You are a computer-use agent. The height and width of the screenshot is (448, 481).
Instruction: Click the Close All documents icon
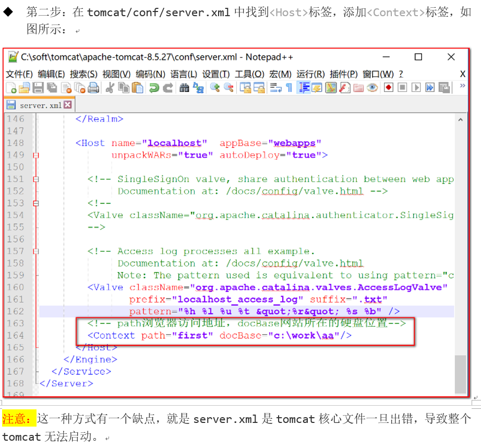pyautogui.click(x=80, y=88)
